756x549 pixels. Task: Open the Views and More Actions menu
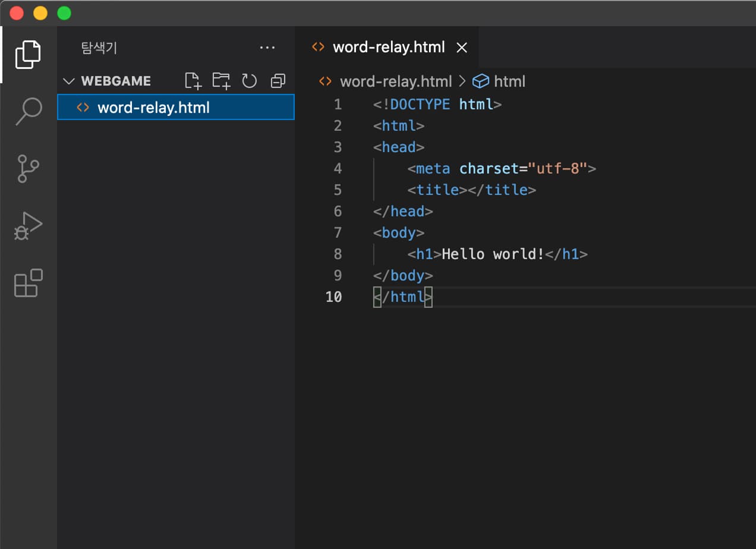coord(267,48)
